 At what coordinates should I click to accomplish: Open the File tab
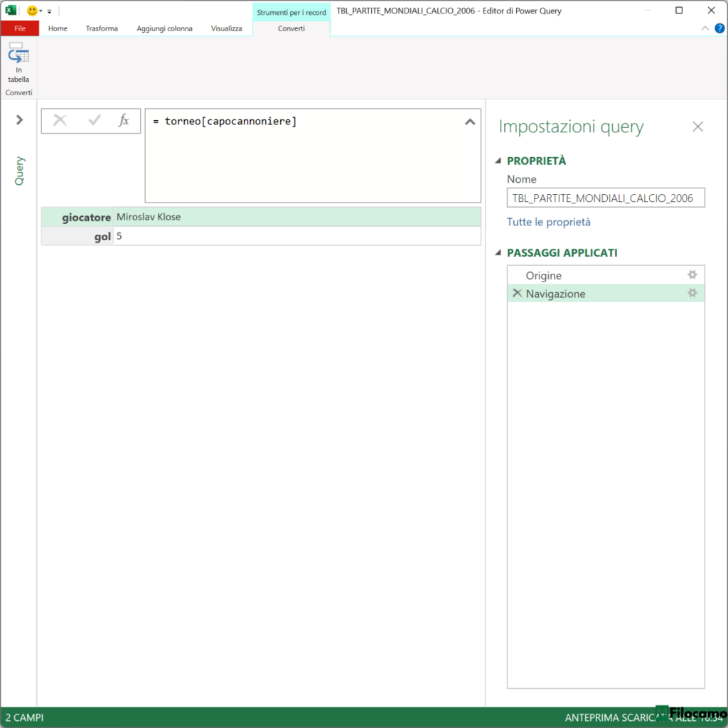pos(19,28)
